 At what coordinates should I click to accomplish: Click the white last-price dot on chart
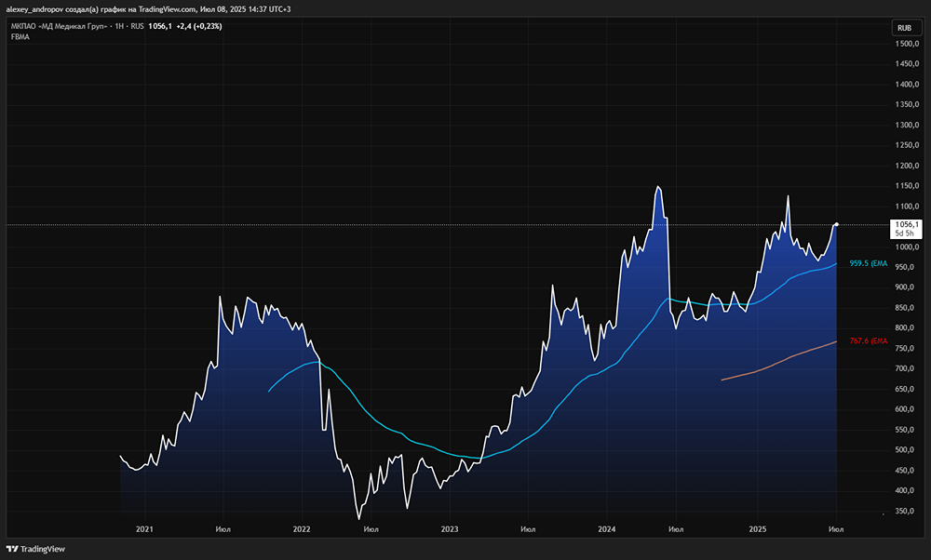point(837,224)
